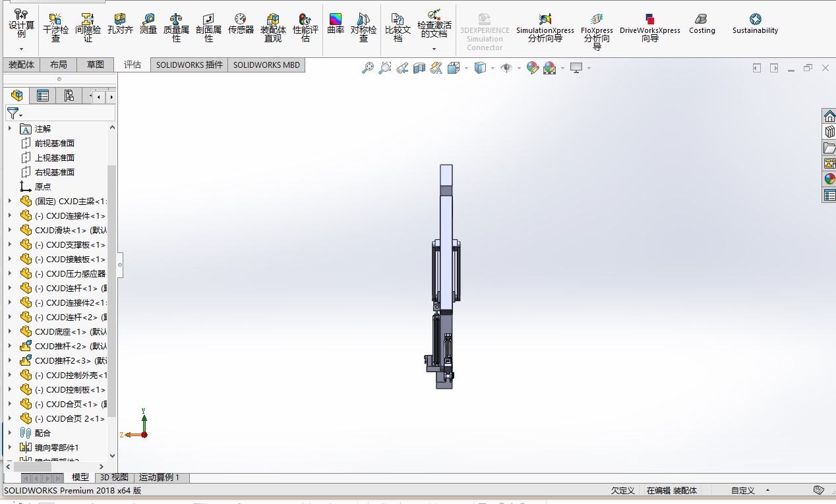Switch to the 草图 tab
836x504 pixels.
[96, 65]
